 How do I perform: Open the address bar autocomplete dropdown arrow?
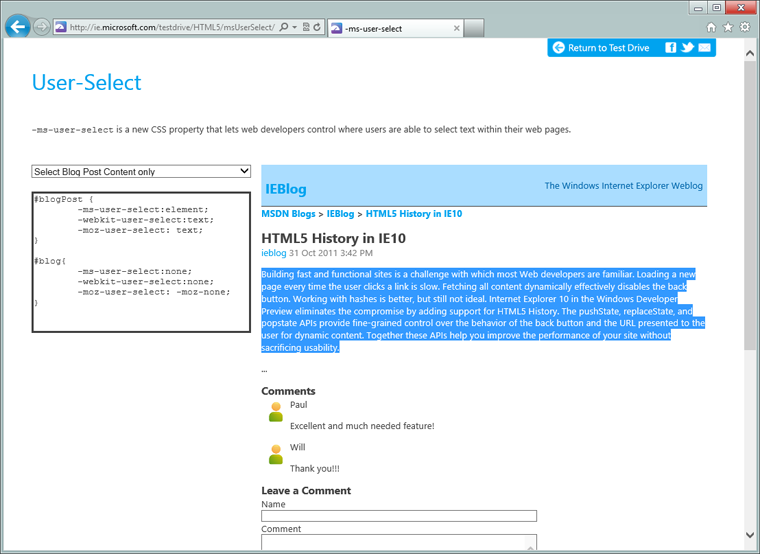pyautogui.click(x=294, y=27)
